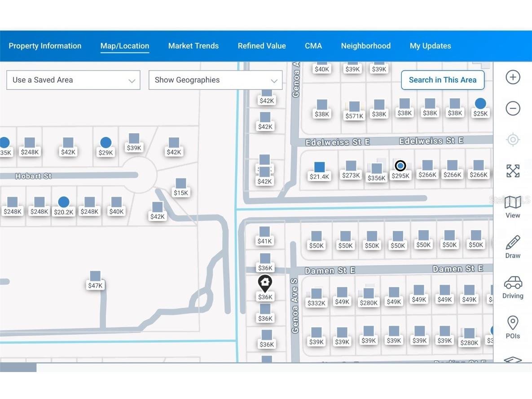Open the Market Trends tab
The height and width of the screenshot is (399, 532).
[x=193, y=46]
